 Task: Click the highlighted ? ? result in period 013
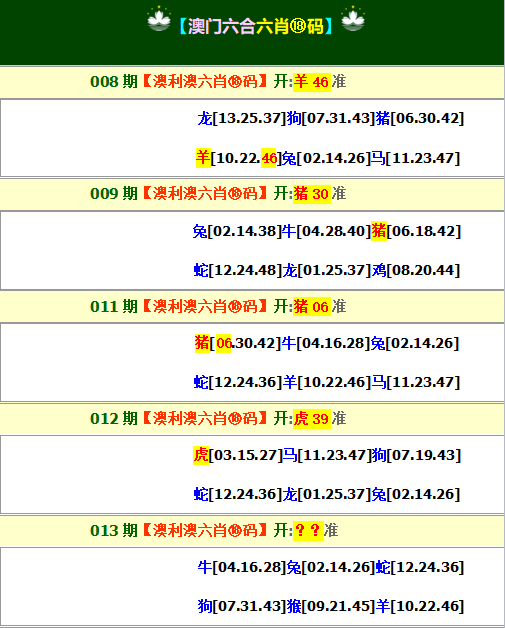point(308,531)
